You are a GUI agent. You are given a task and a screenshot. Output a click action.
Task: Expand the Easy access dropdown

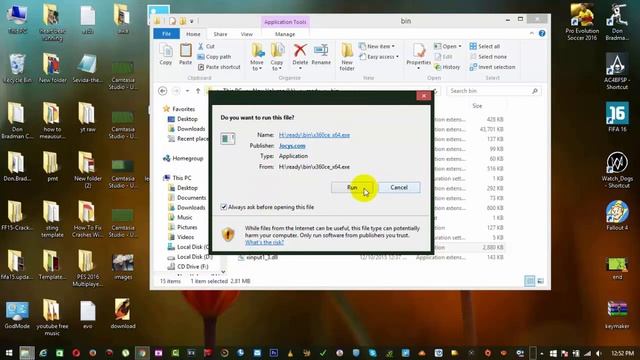click(x=379, y=57)
